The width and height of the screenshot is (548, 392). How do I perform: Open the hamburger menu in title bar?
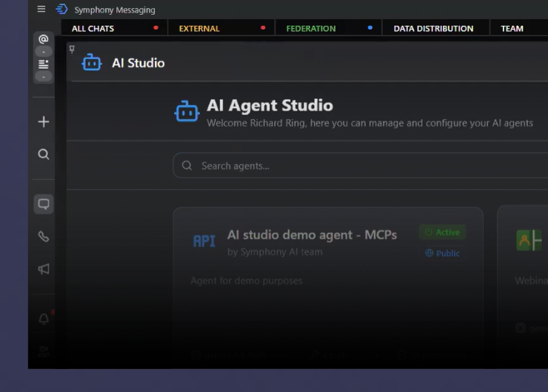41,9
